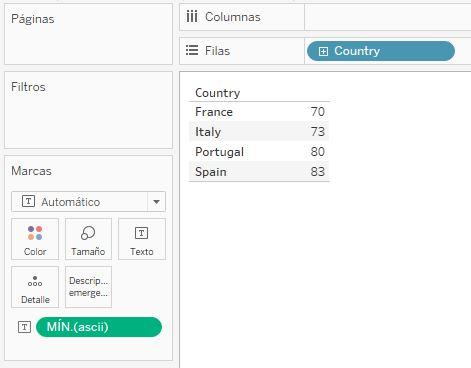471x368 pixels.
Task: Select the MÍN.(ascii) green pill
Action: coord(99,327)
